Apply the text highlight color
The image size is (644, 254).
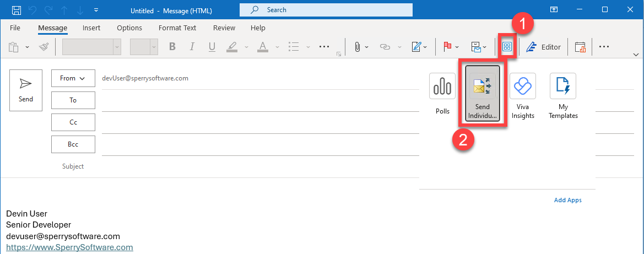click(x=232, y=47)
